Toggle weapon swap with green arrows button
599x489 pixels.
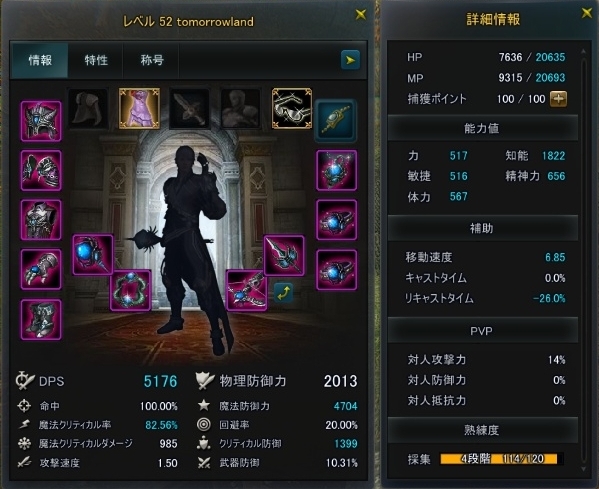[283, 293]
